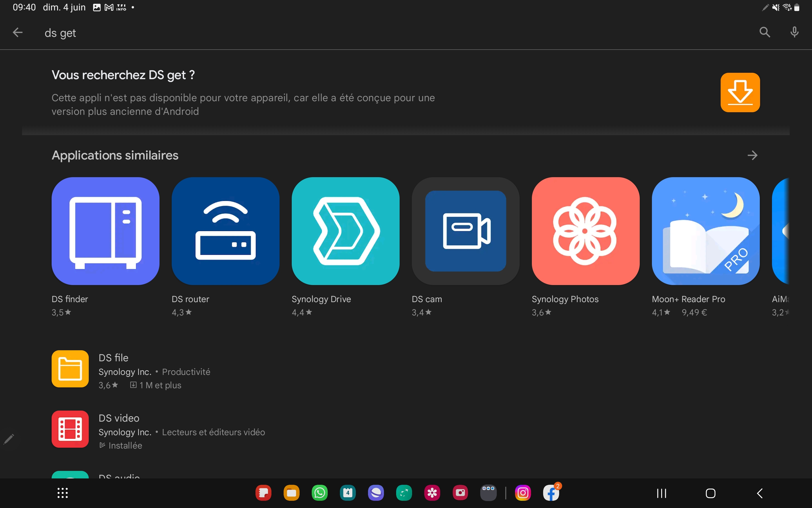Open the DS finder app tile
812x508 pixels.
click(105, 231)
